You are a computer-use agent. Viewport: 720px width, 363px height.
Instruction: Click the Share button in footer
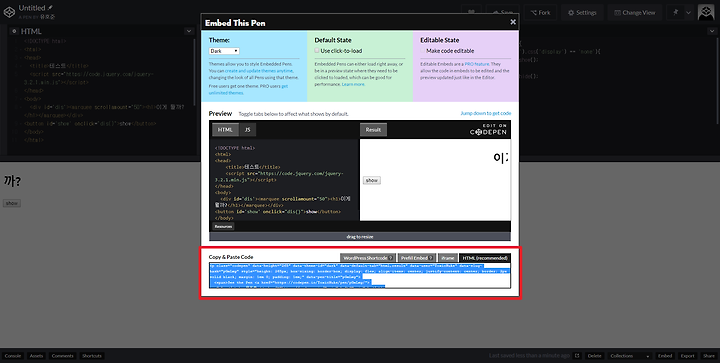(x=709, y=356)
